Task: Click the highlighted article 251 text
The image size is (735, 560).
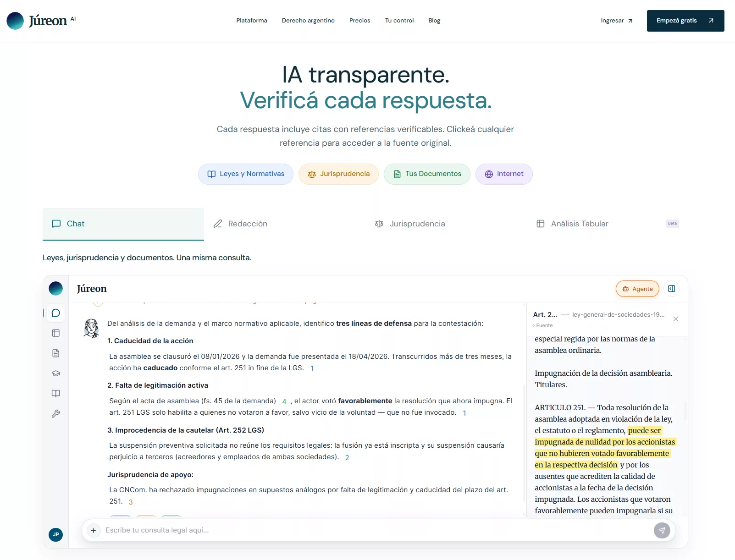Action: coord(605,448)
